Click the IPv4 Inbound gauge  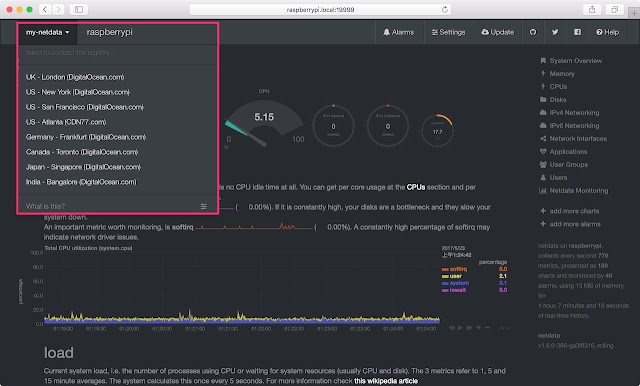333,126
